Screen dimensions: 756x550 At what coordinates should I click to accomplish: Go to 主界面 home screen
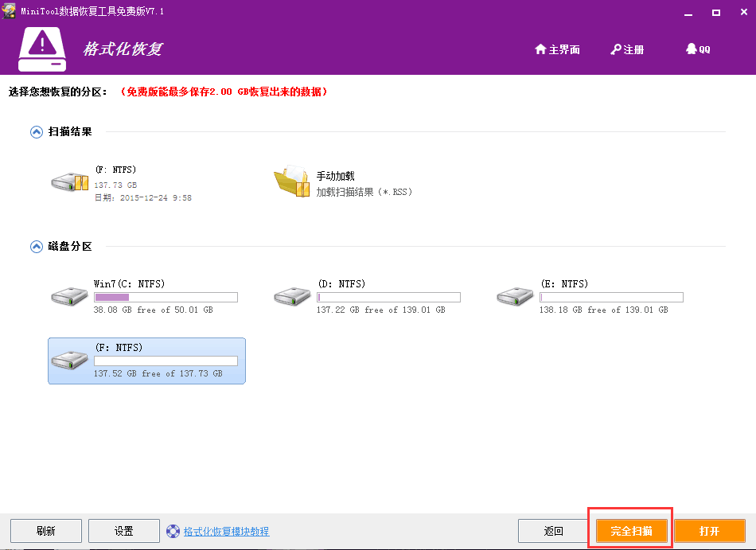point(557,49)
